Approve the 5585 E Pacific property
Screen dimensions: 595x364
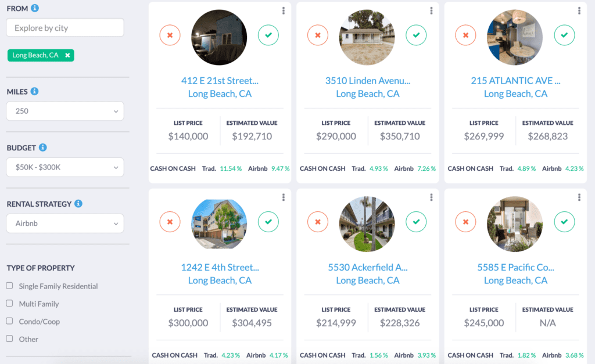(x=564, y=222)
